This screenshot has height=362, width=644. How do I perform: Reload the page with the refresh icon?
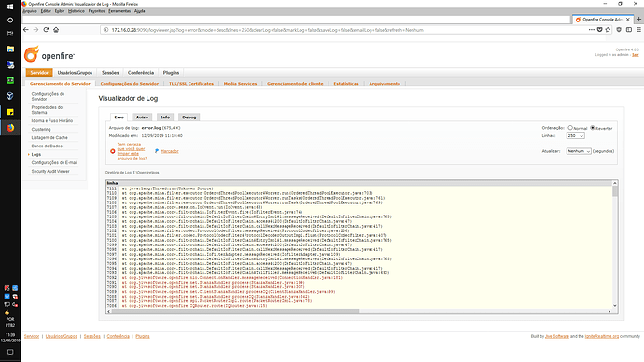pyautogui.click(x=46, y=30)
